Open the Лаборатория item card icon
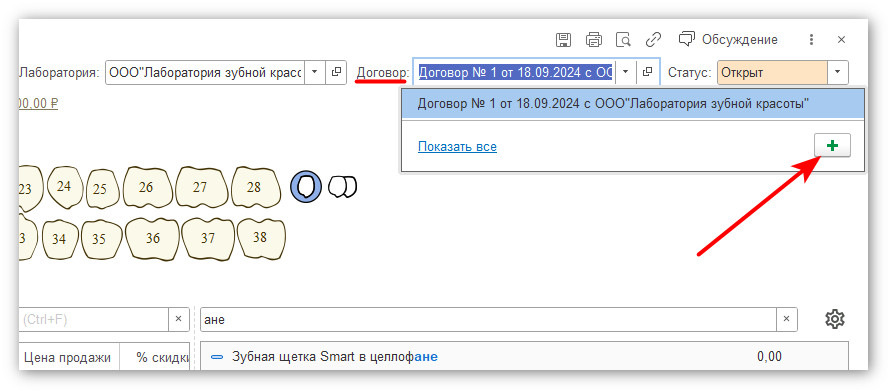 336,72
